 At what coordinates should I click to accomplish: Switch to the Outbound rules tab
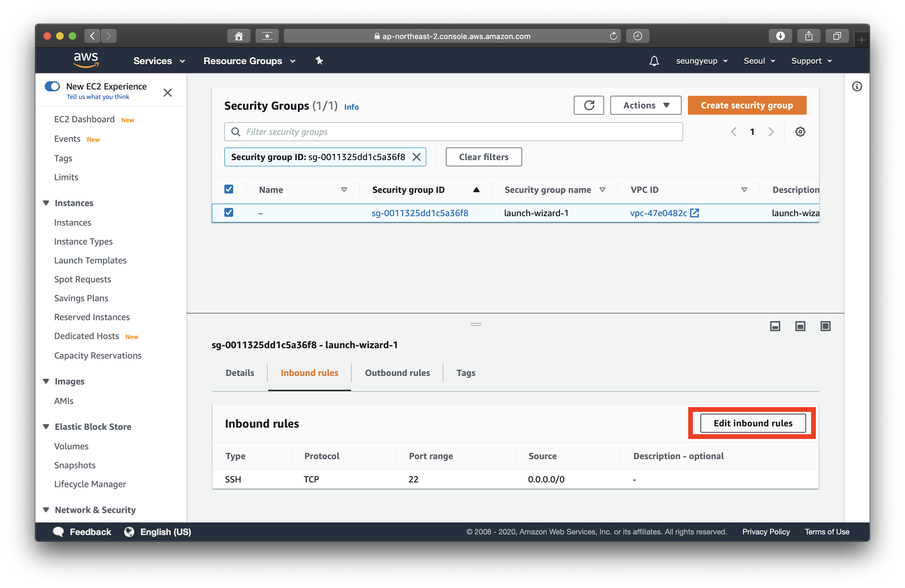coord(397,373)
